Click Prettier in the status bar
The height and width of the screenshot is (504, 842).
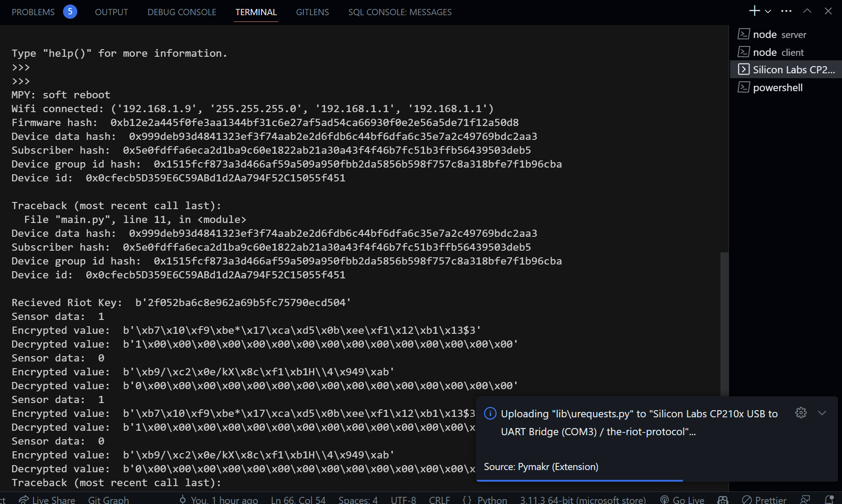click(771, 500)
